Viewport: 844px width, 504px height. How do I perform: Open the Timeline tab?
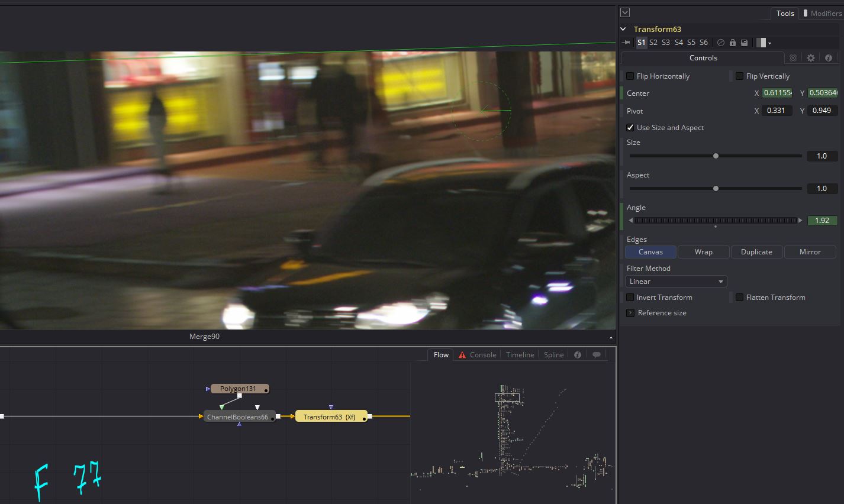click(520, 355)
